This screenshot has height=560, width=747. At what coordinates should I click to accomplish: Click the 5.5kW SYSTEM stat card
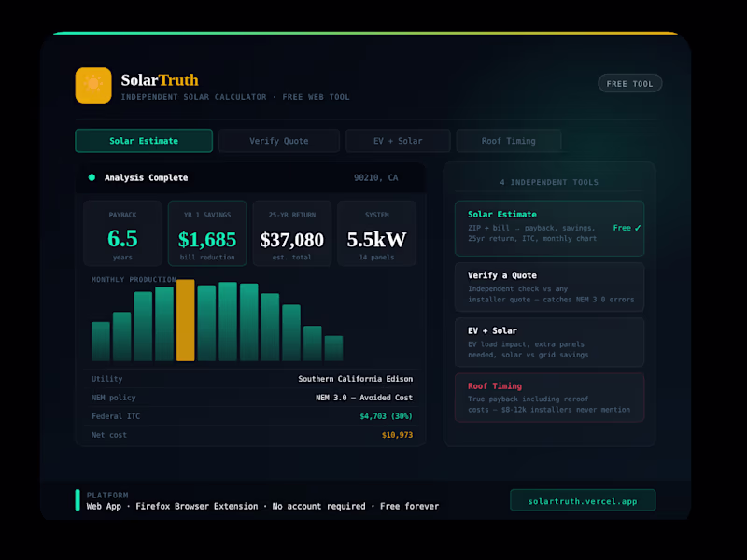[377, 233]
